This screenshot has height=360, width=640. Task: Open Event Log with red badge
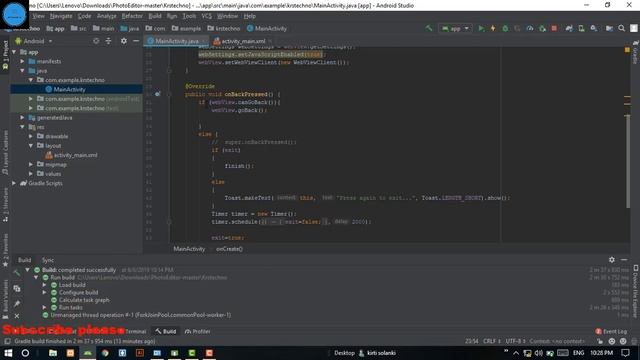(x=611, y=331)
